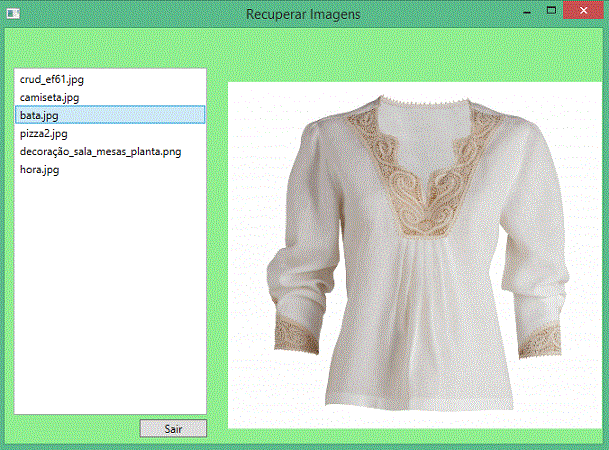Select camiseta.jpg in the list
The image size is (609, 450).
click(x=110, y=97)
